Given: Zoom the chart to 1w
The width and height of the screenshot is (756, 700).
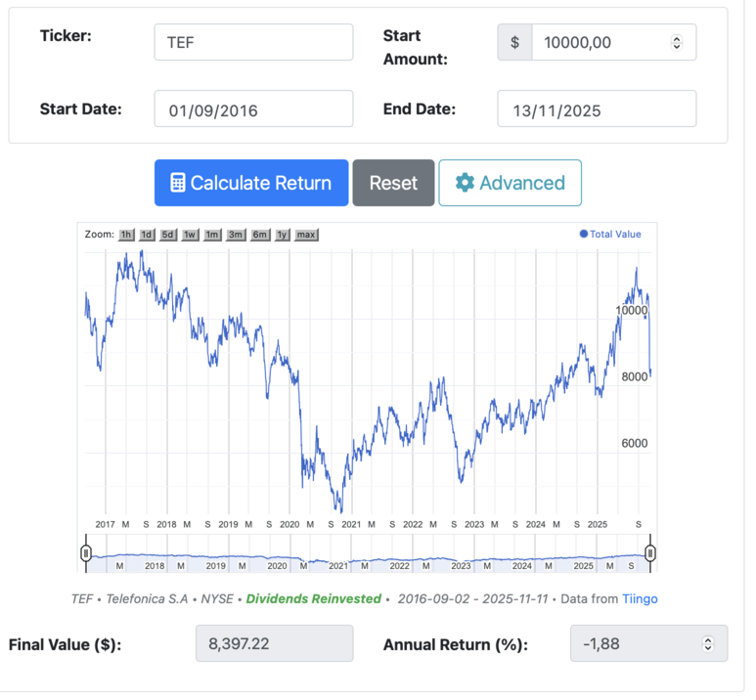Looking at the screenshot, I should point(190,235).
